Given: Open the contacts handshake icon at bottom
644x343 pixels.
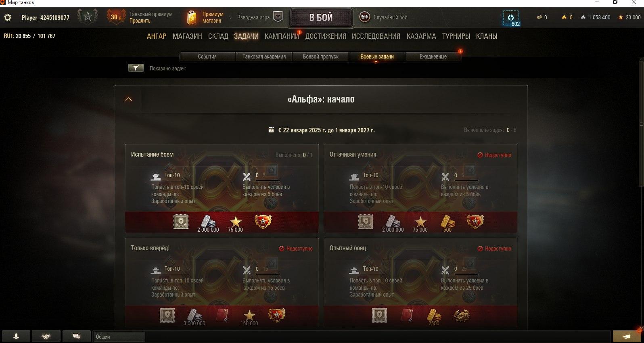Looking at the screenshot, I should click(x=46, y=336).
